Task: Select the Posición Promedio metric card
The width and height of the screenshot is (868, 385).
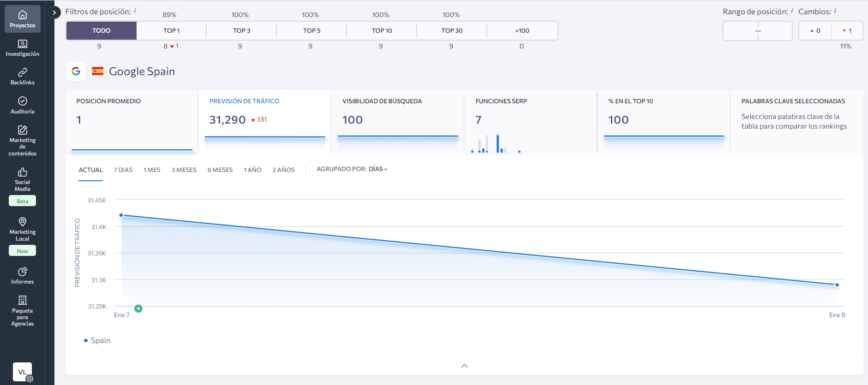Action: tap(132, 122)
